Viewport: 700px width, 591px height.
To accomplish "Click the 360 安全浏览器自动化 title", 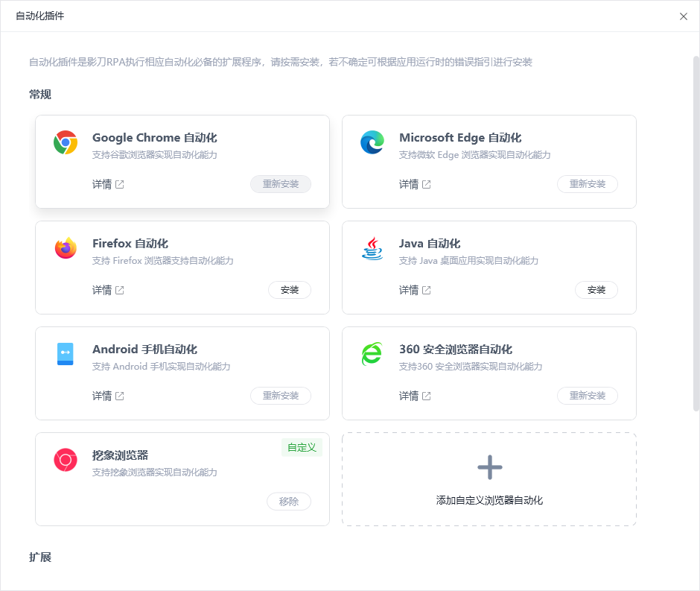I will (x=455, y=350).
